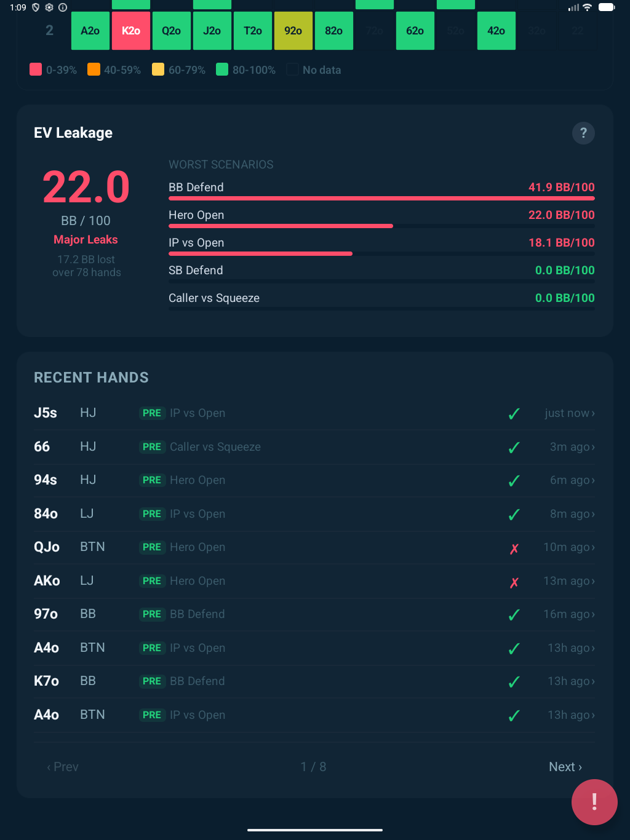
Task: Expand the 66 hand 3m ago chevron
Action: tap(592, 447)
